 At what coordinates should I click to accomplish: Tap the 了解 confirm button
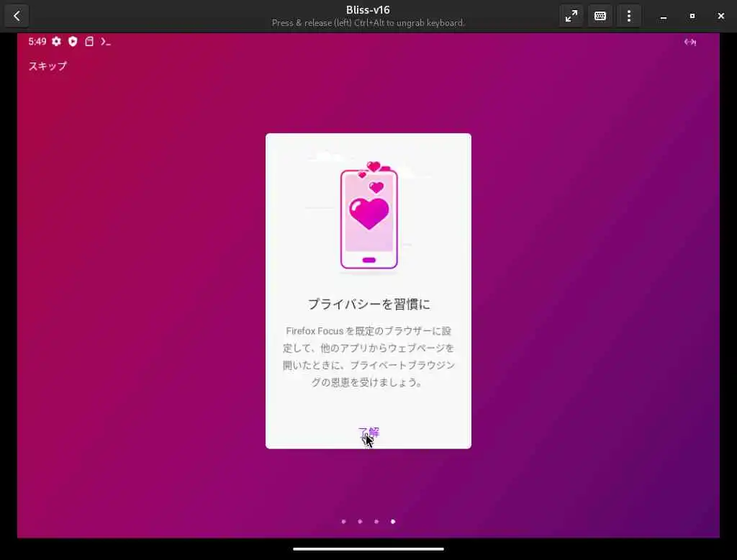point(368,432)
